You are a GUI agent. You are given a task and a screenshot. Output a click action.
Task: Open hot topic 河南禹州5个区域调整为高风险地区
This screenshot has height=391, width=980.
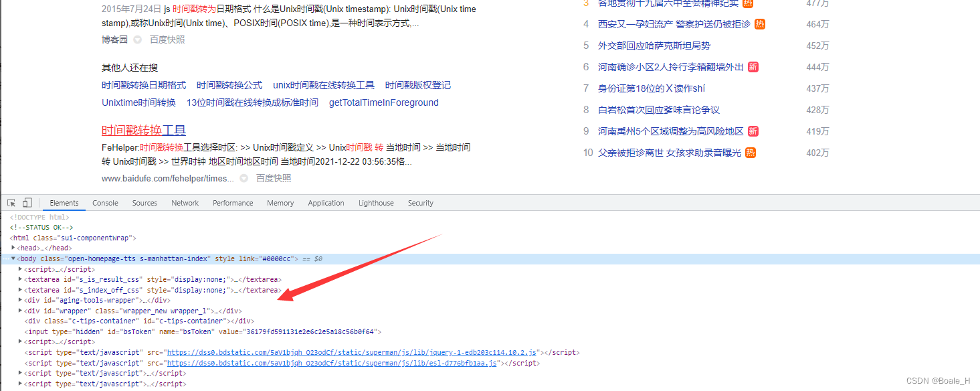pyautogui.click(x=671, y=131)
